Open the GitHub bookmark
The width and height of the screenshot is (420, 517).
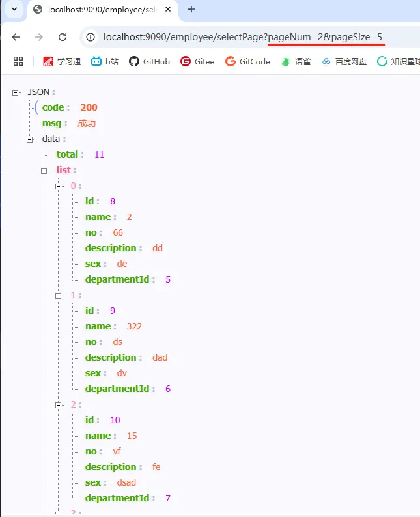pyautogui.click(x=149, y=61)
